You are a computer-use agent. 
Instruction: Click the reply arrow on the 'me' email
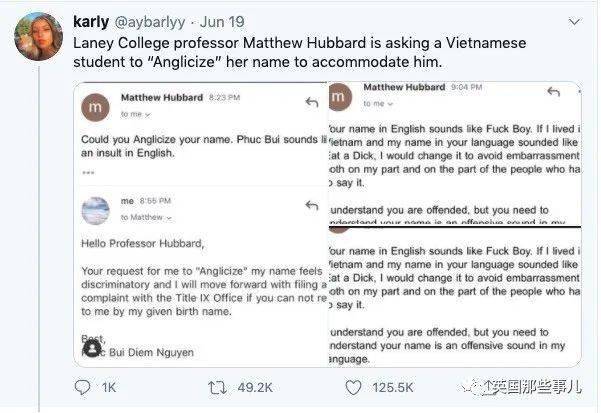pyautogui.click(x=312, y=205)
